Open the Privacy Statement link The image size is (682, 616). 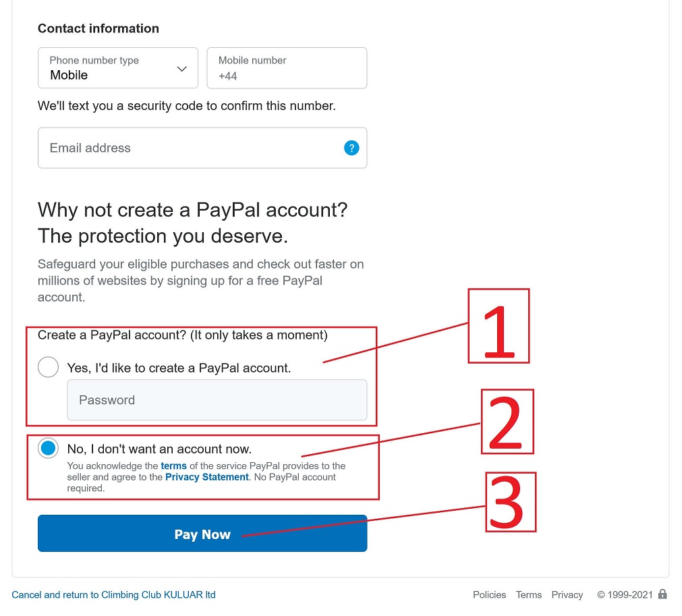tap(207, 477)
